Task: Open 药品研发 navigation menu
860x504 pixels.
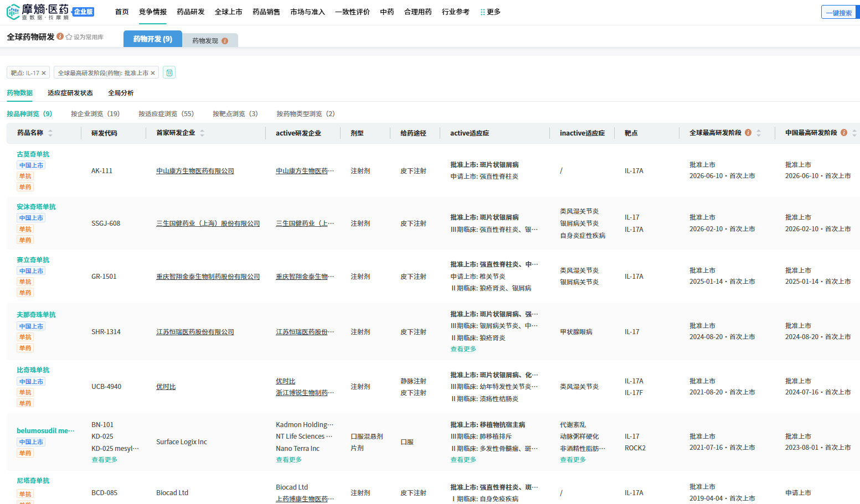Action: coord(190,12)
